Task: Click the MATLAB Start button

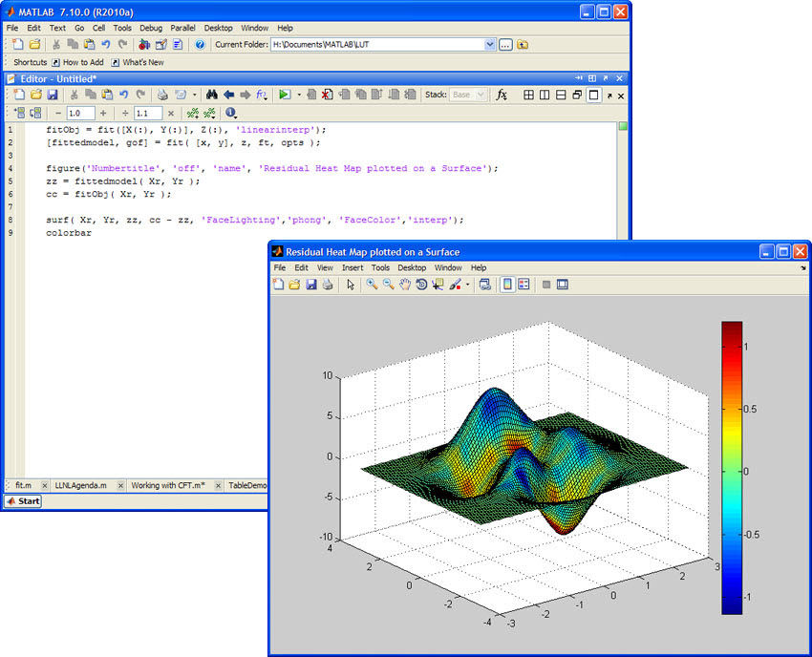Action: [24, 501]
